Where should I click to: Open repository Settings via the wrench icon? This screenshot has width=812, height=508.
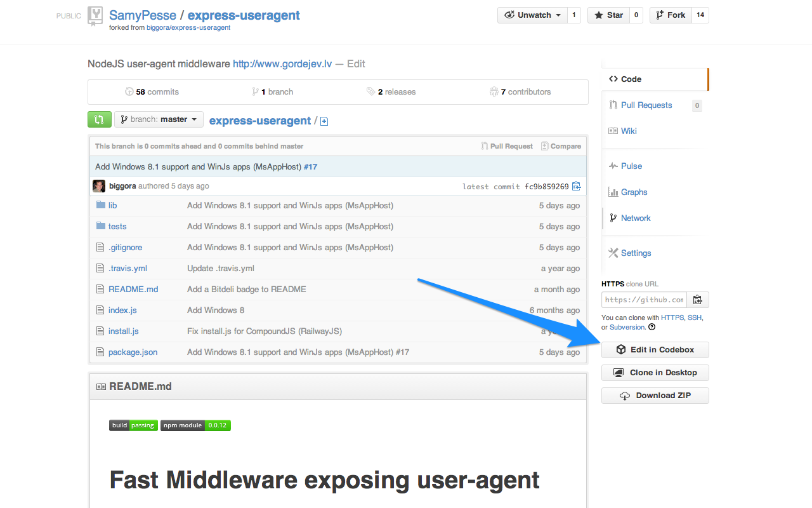(613, 253)
